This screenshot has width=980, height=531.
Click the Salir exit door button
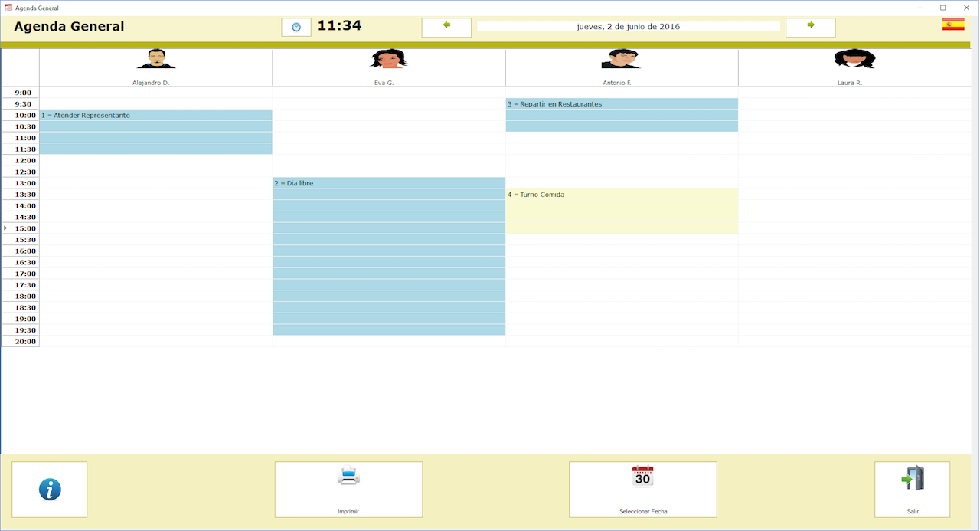[912, 490]
